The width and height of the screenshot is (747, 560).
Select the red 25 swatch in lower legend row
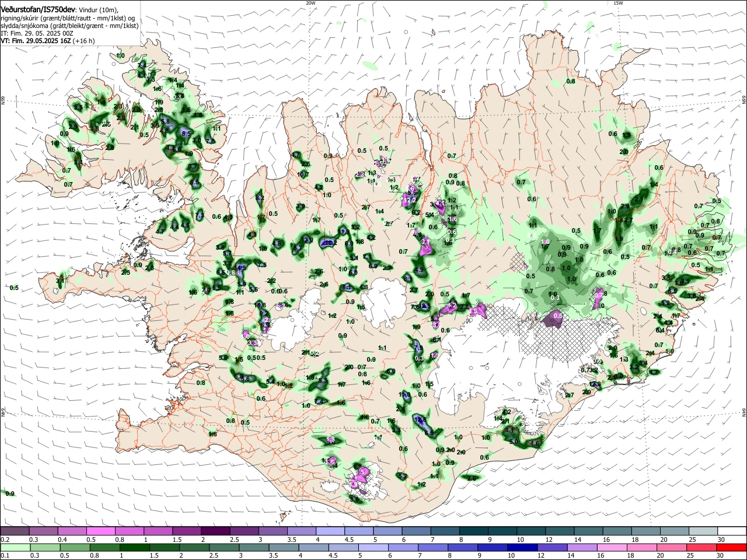[x=703, y=547]
